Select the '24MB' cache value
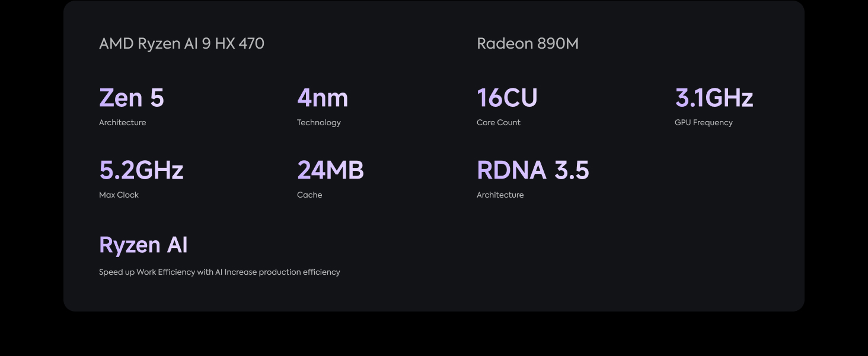This screenshot has width=868, height=356. tap(330, 170)
